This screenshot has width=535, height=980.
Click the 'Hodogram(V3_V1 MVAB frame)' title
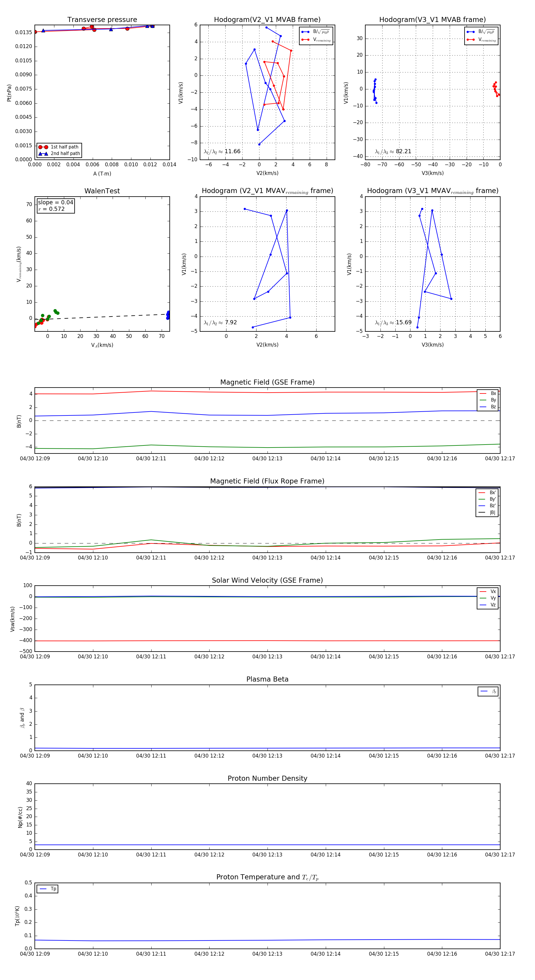[432, 20]
